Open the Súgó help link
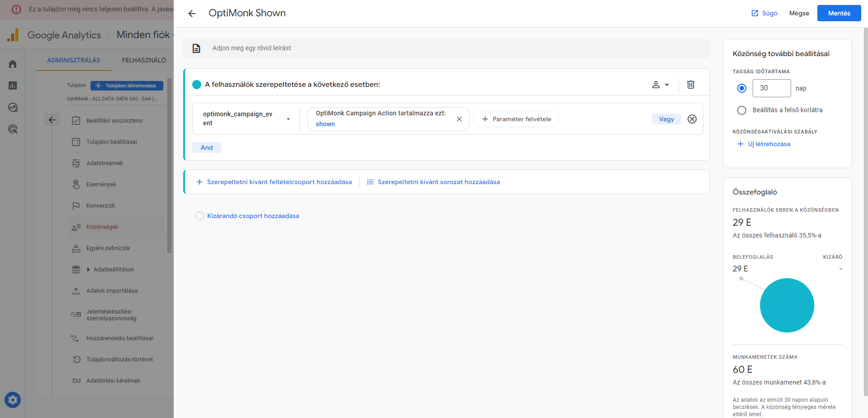Screen dimensions: 868x418 click(x=764, y=13)
